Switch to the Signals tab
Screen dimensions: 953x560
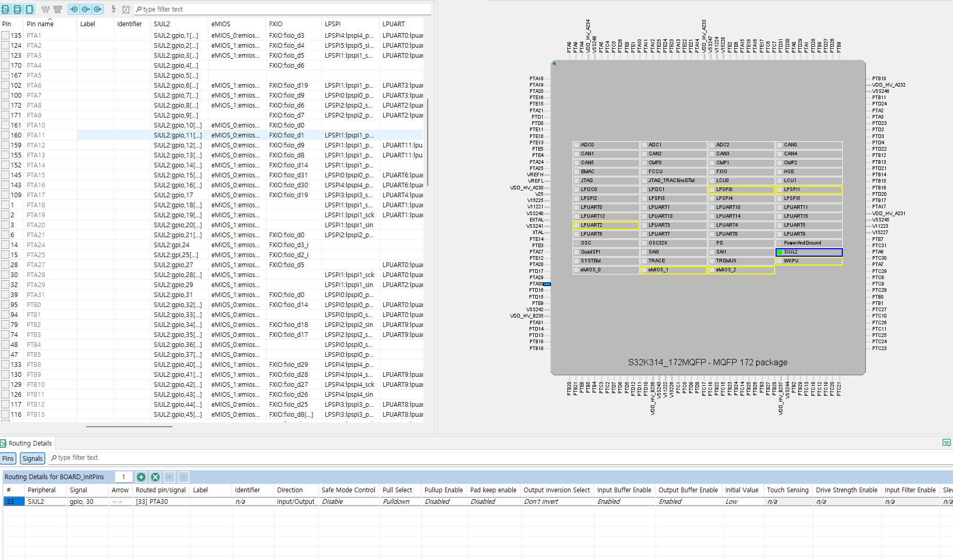tap(32, 458)
